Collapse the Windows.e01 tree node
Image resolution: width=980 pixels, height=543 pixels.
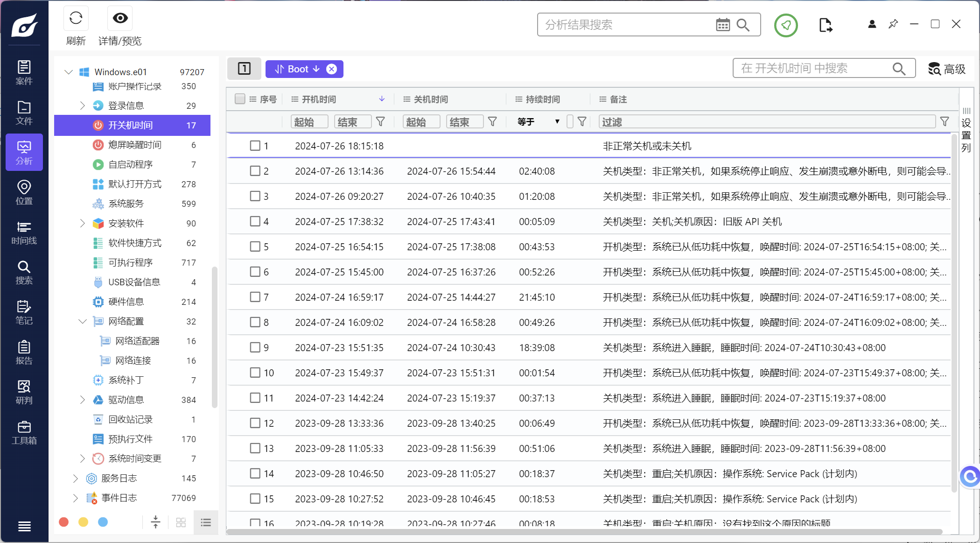pos(69,72)
